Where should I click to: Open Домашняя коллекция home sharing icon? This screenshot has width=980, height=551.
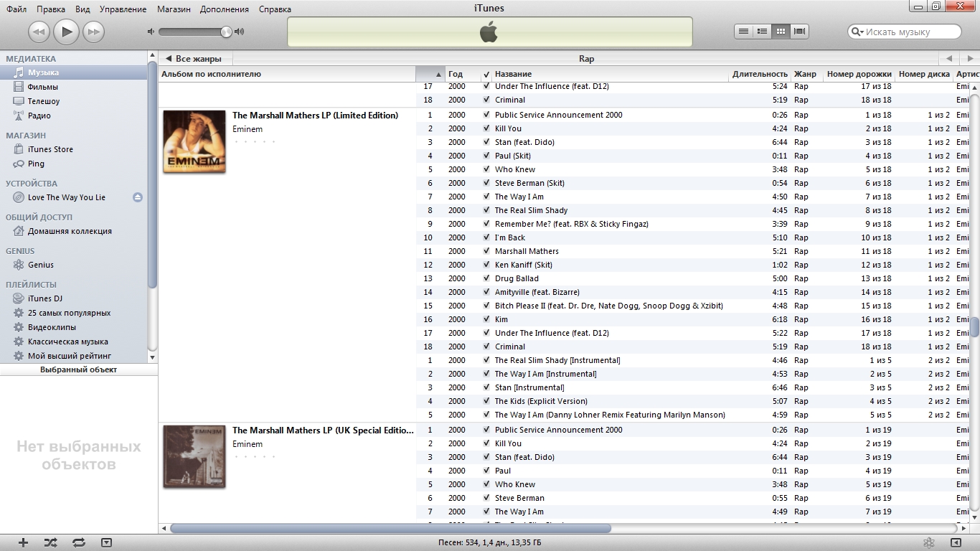pyautogui.click(x=19, y=231)
